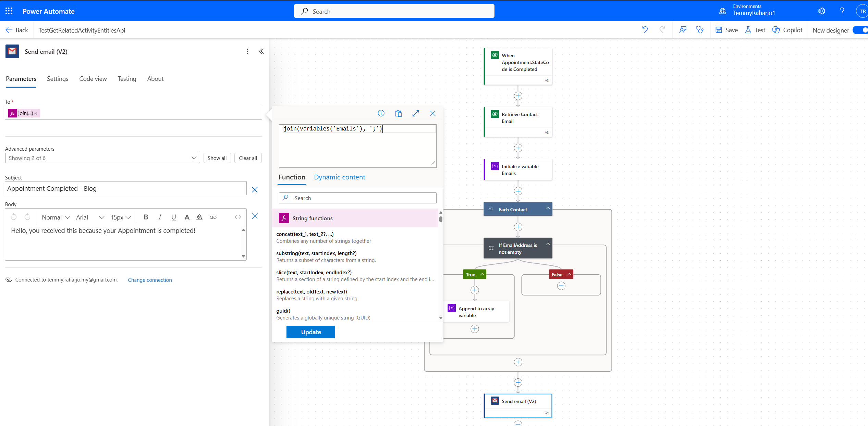868x426 pixels.
Task: Collapse the Each Contact loop
Action: [548, 208]
